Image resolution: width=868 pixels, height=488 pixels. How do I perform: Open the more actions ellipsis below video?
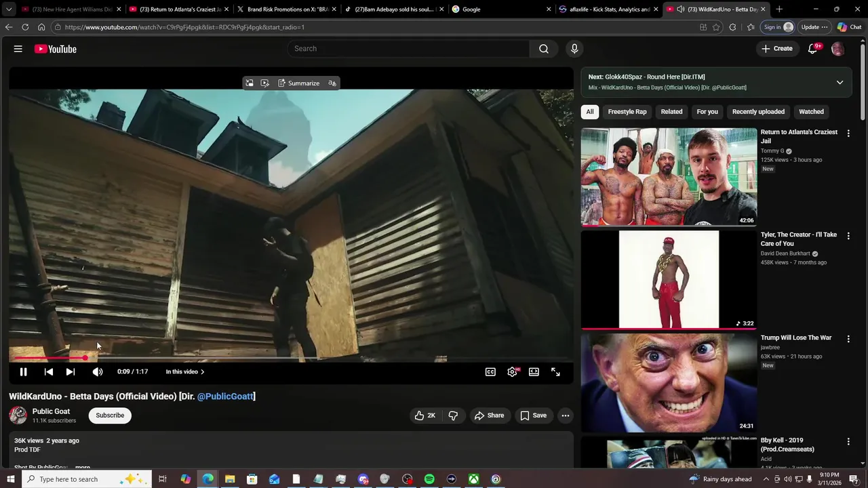[566, 415]
